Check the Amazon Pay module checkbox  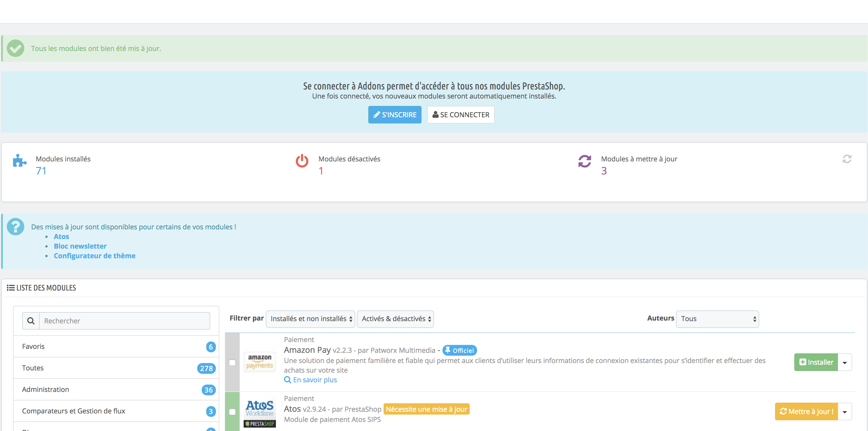(x=232, y=362)
